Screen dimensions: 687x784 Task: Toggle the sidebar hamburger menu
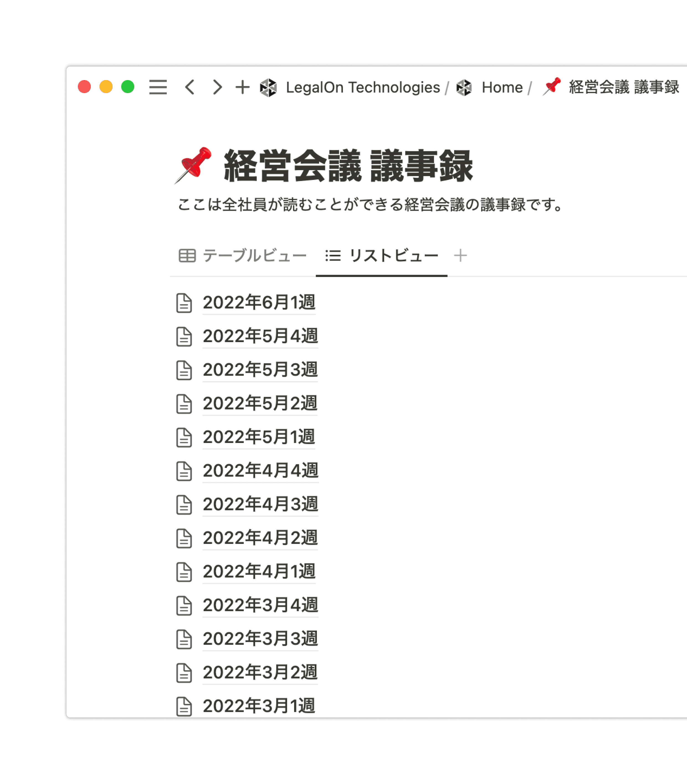(x=158, y=87)
